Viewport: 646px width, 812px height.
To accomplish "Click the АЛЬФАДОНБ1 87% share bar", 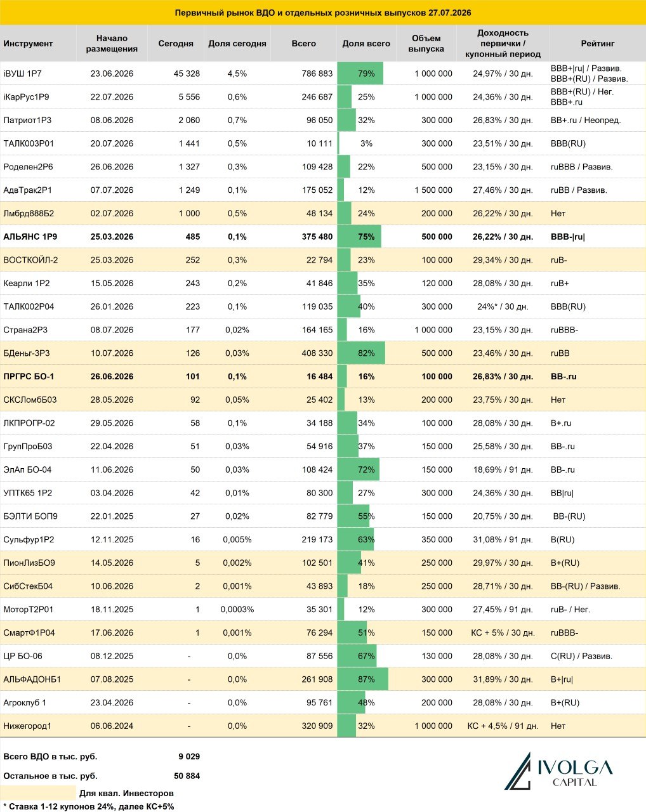I will [362, 679].
